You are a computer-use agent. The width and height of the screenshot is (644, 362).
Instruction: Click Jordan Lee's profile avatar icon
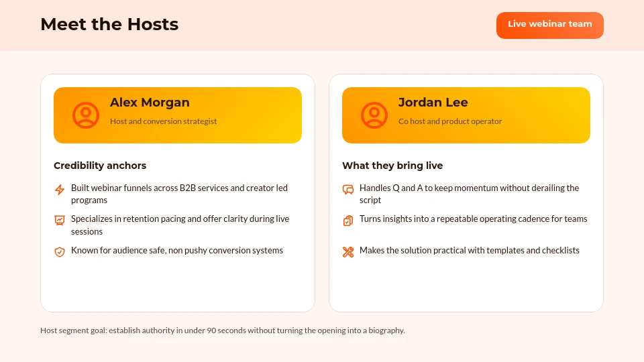pos(374,115)
